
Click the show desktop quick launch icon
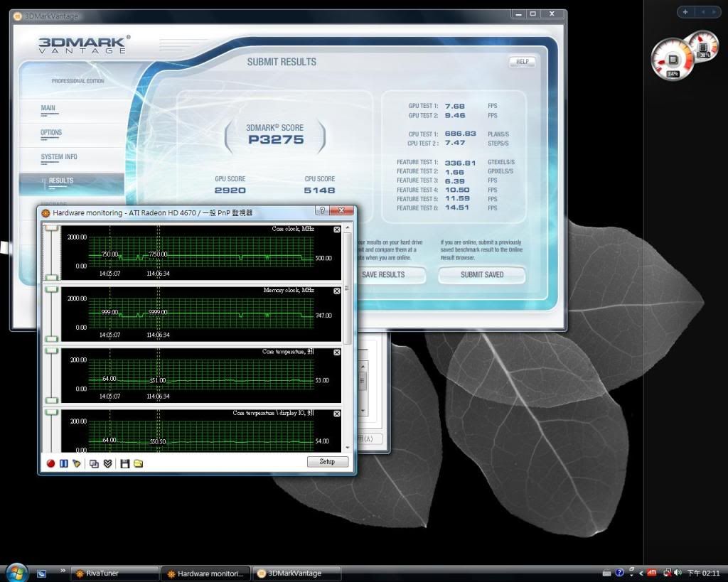click(x=41, y=573)
